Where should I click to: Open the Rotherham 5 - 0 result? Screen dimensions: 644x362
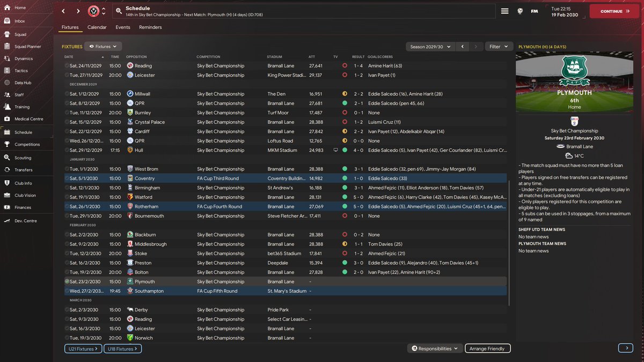pyautogui.click(x=358, y=206)
